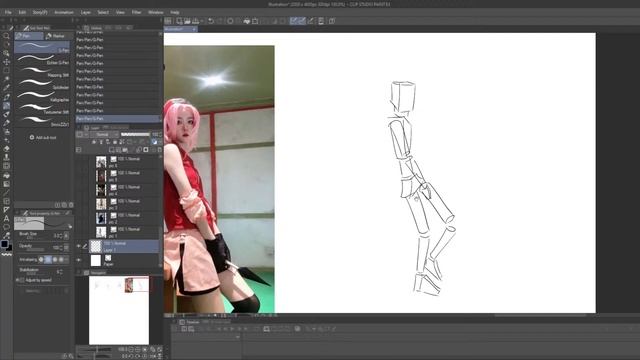Click the Timeline play button

coord(232,329)
